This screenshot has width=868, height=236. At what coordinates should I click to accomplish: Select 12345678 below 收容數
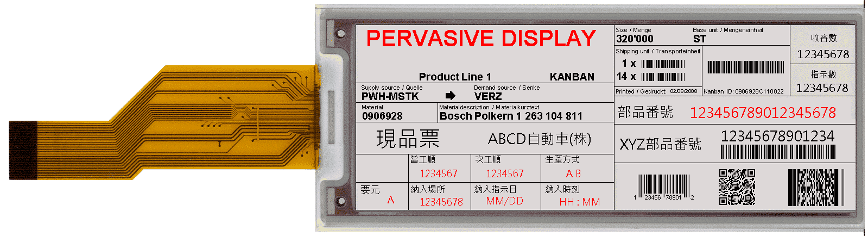[823, 54]
